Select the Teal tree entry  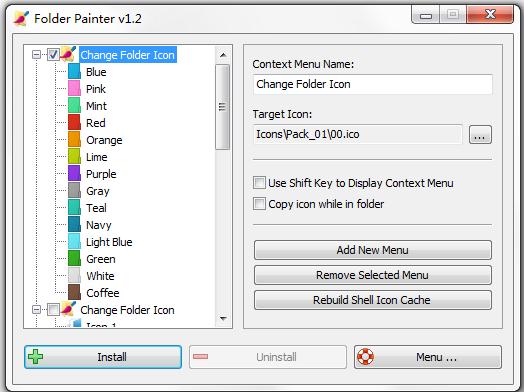(96, 208)
